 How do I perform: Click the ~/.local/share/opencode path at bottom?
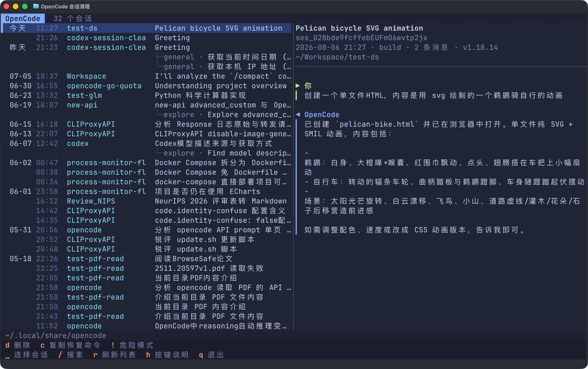56,336
